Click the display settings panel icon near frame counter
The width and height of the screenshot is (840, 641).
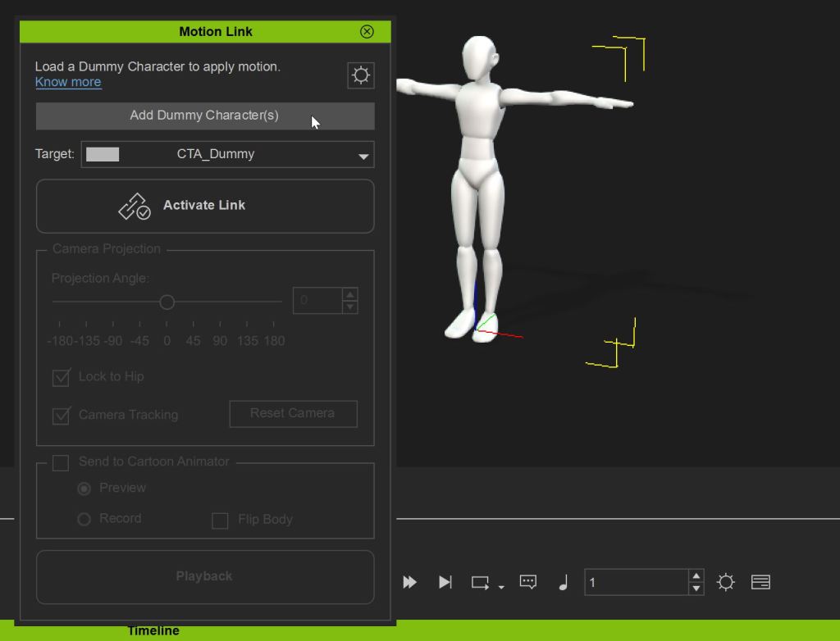[x=760, y=582]
